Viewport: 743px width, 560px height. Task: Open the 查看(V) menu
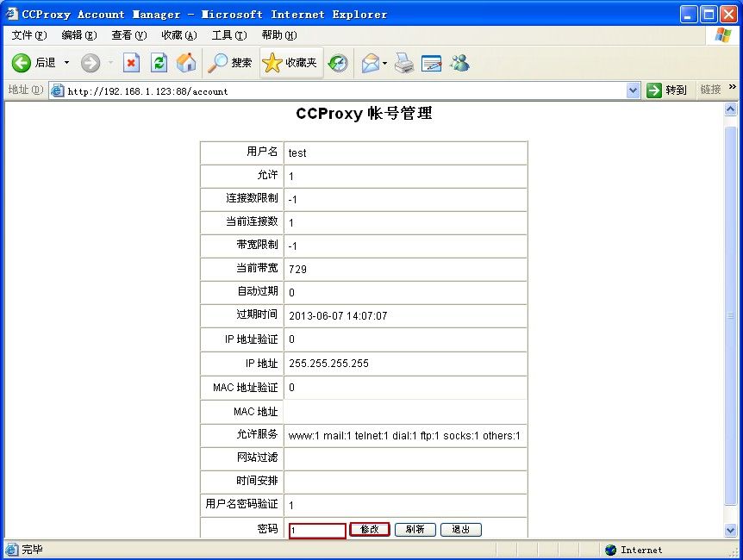pyautogui.click(x=129, y=35)
